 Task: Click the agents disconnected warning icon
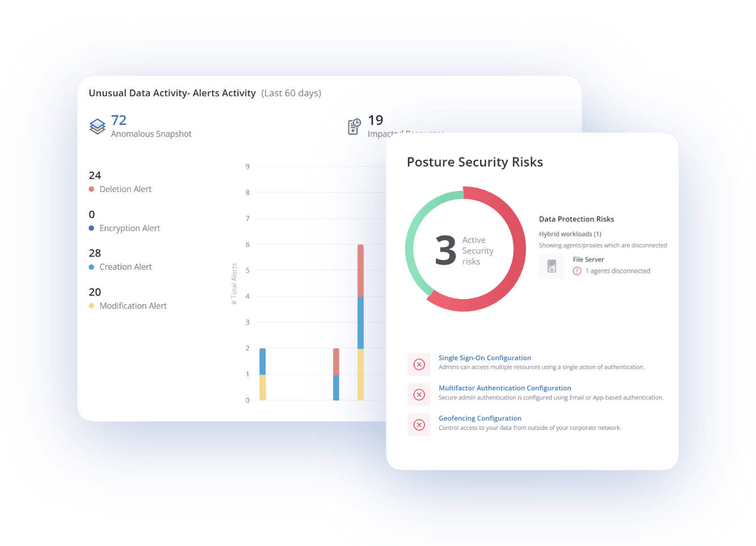[x=577, y=271]
